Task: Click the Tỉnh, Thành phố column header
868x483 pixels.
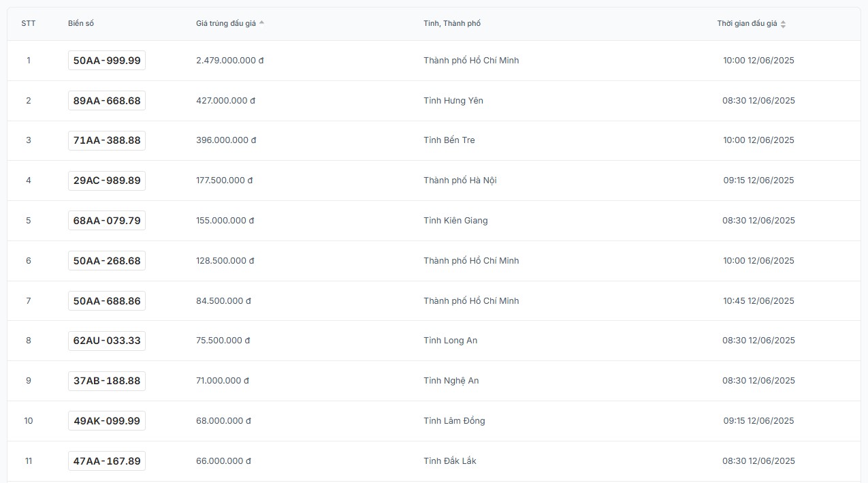Action: point(452,24)
